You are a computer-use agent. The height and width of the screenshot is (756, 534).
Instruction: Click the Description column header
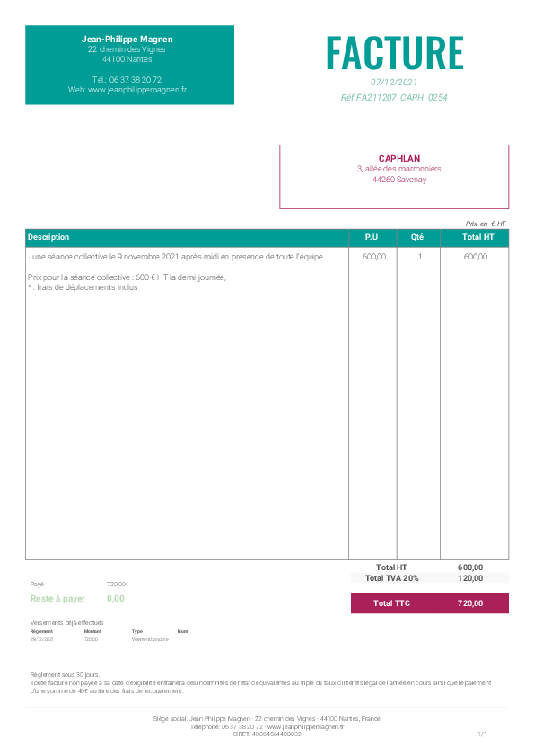(48, 237)
